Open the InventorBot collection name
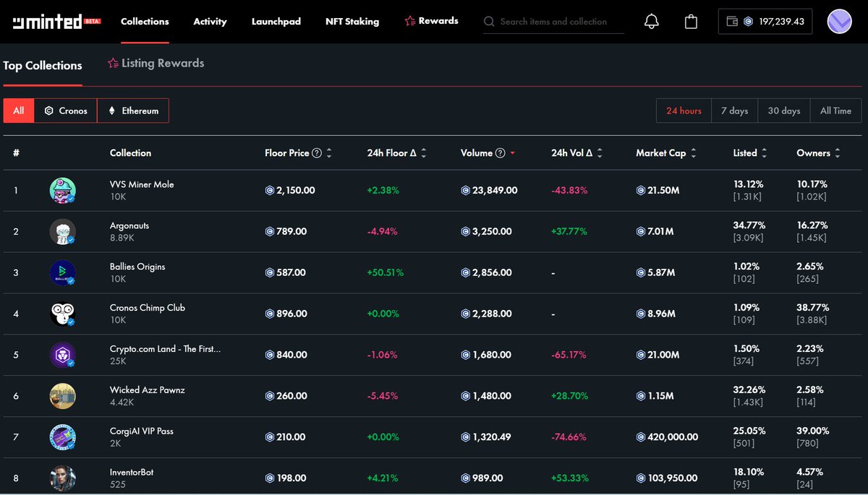This screenshot has width=868, height=495. click(132, 473)
